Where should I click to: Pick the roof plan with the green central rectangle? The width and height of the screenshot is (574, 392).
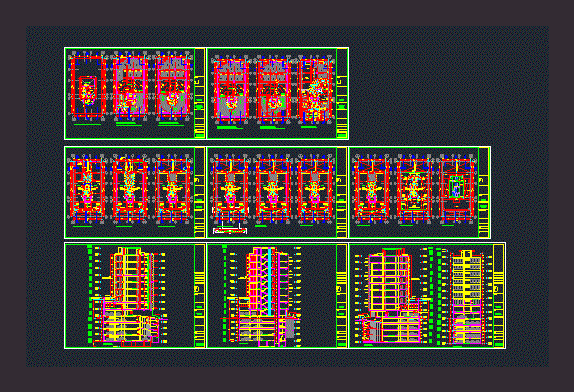(457, 188)
